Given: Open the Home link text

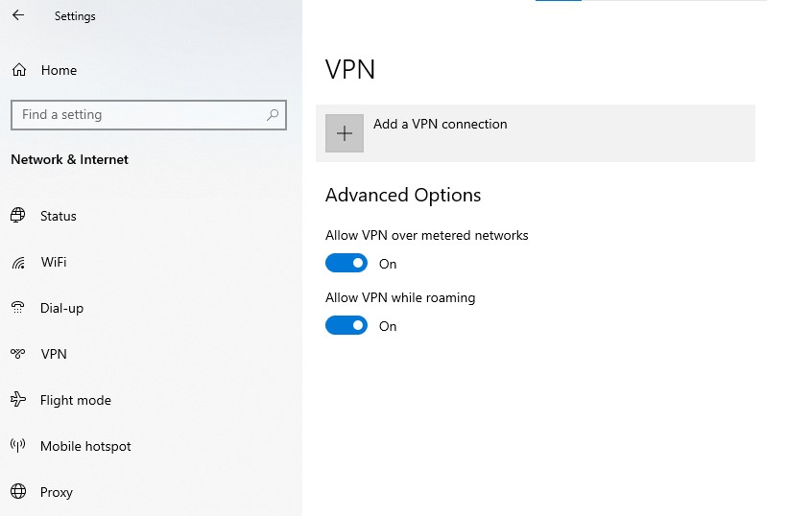Looking at the screenshot, I should pyautogui.click(x=60, y=70).
